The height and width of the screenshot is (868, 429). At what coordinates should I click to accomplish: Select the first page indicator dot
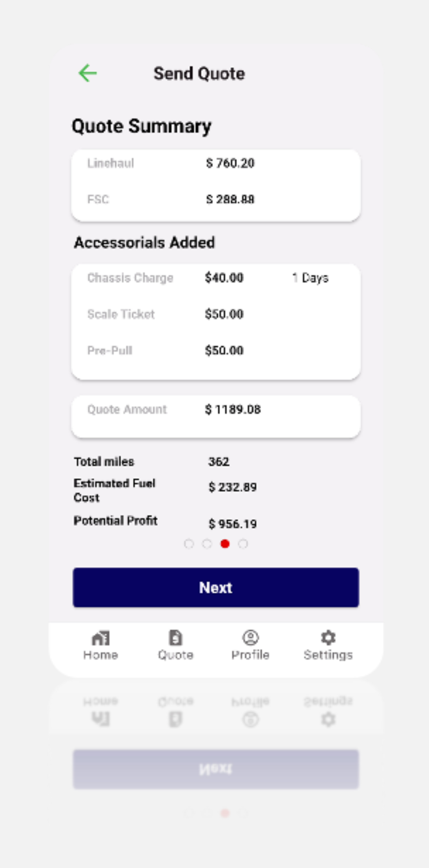point(189,544)
